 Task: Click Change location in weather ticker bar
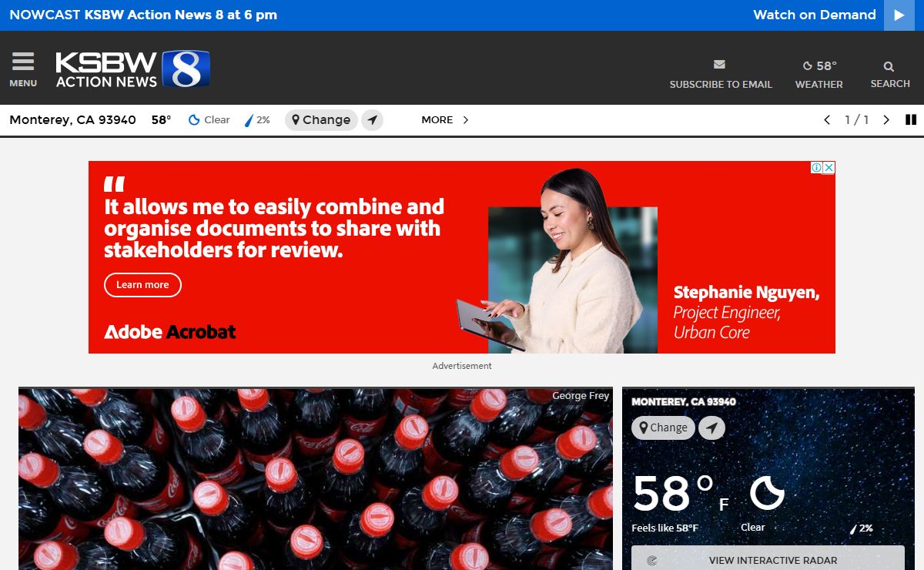[321, 120]
